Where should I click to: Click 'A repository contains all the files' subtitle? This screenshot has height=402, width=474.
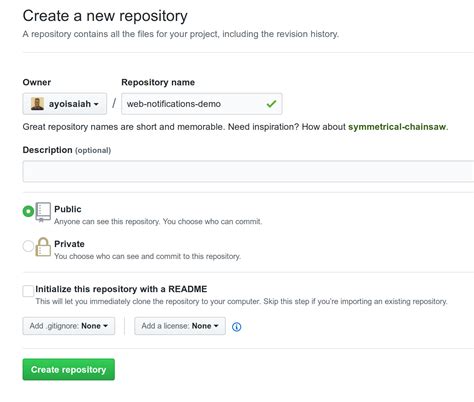181,34
